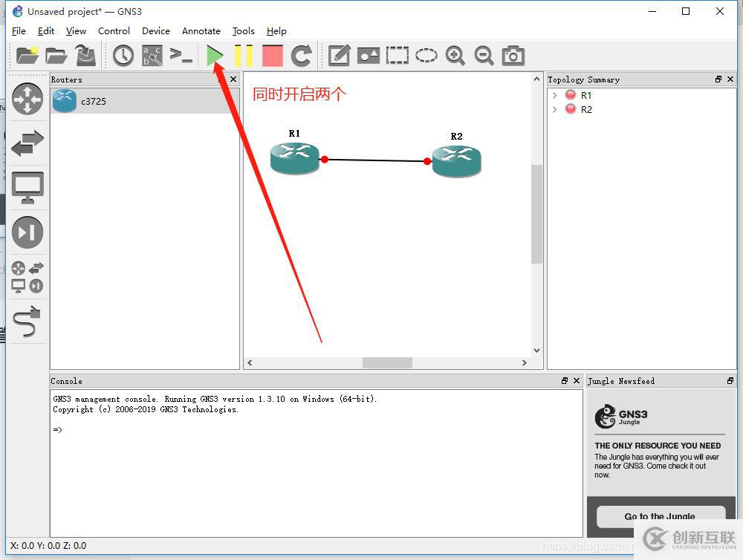The image size is (743, 560).
Task: Open console for all devices icon
Action: 181,56
